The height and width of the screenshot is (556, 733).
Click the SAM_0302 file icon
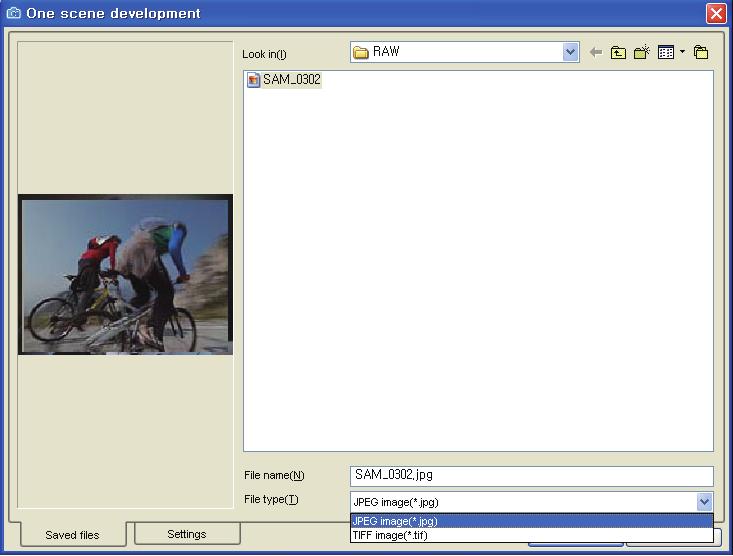tap(253, 80)
